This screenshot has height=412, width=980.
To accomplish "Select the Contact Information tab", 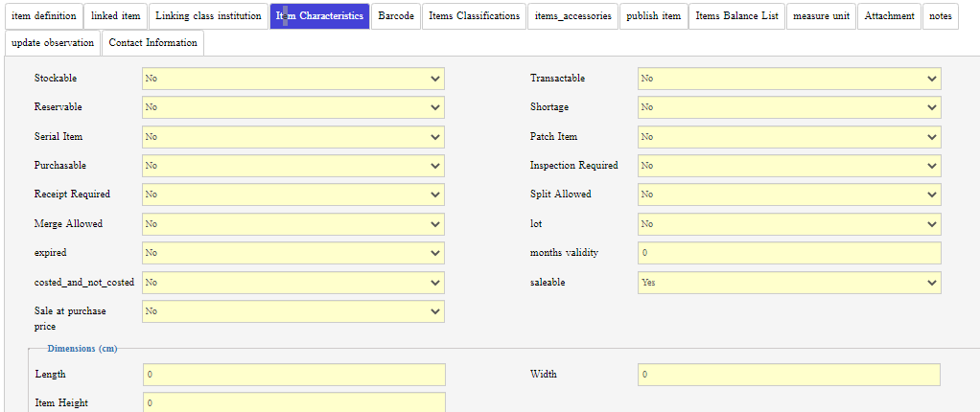I will [x=152, y=43].
